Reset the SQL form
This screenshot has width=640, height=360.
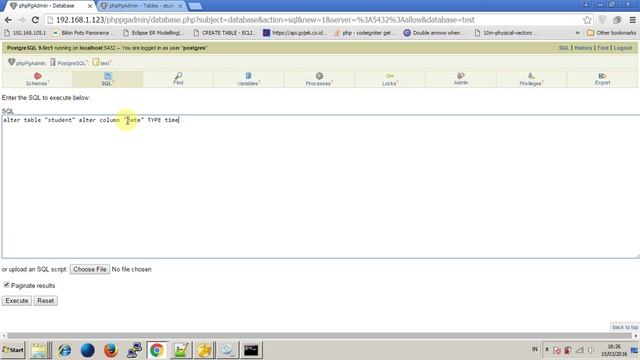(x=46, y=301)
